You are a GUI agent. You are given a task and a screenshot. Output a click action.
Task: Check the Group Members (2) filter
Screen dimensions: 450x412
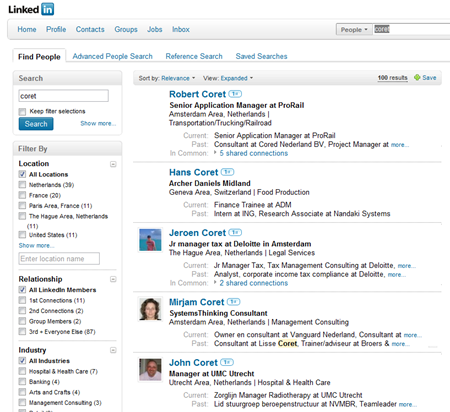click(x=22, y=321)
